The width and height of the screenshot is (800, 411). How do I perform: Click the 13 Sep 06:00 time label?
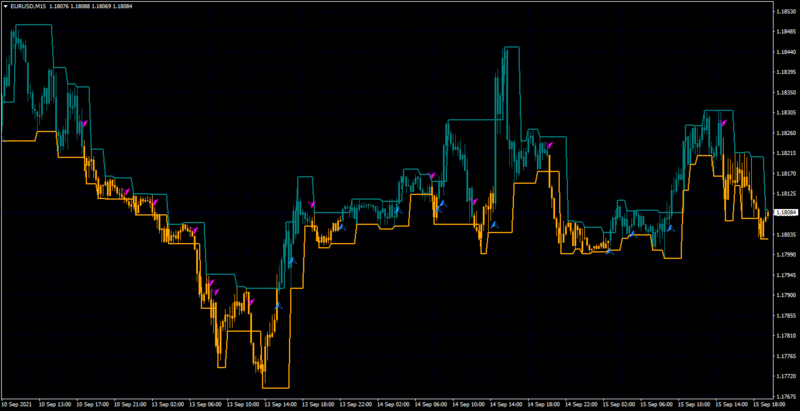(207, 404)
